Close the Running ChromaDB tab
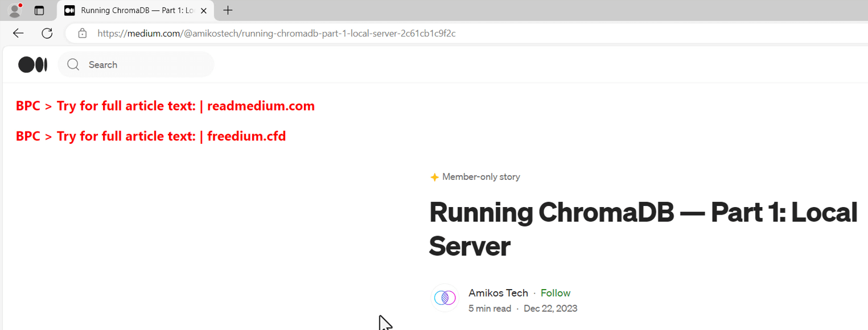Screen dimensions: 868x330 (204, 10)
